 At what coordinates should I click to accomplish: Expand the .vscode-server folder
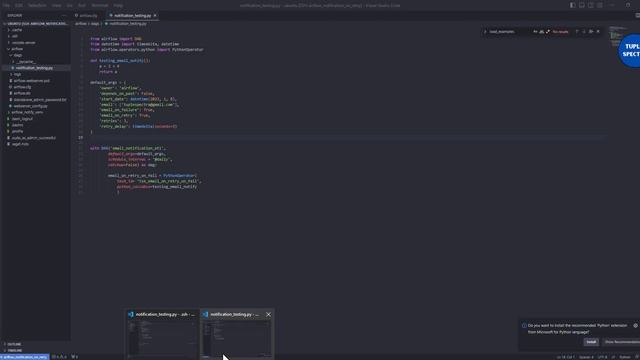(x=23, y=42)
